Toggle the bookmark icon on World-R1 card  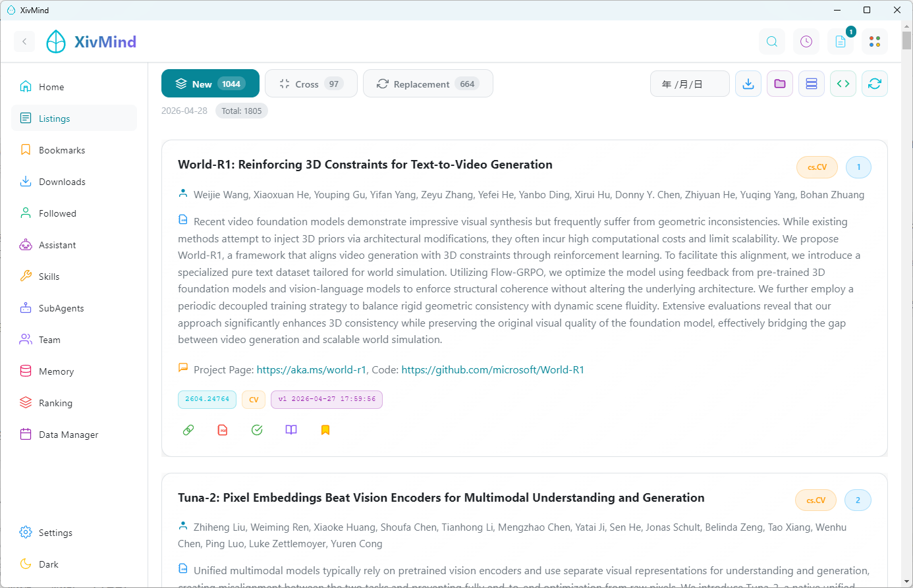pos(325,430)
